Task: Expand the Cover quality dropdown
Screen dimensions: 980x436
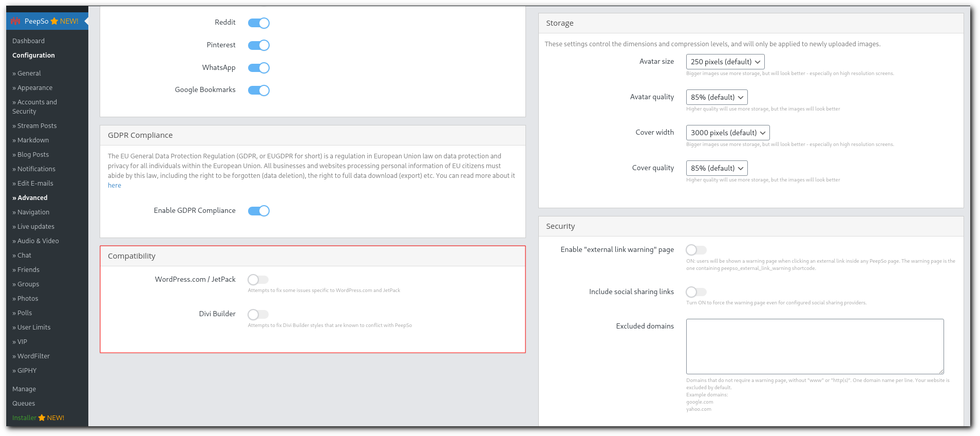Action: [717, 168]
